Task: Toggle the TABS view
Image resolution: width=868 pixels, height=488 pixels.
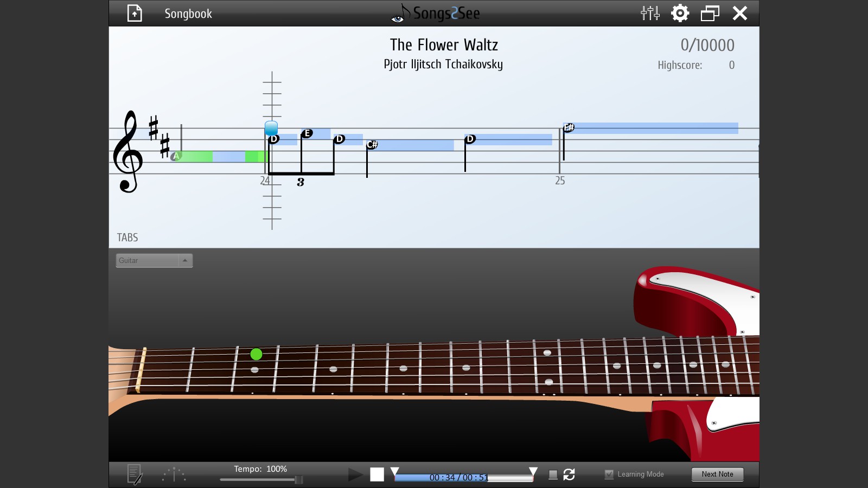Action: click(x=127, y=237)
